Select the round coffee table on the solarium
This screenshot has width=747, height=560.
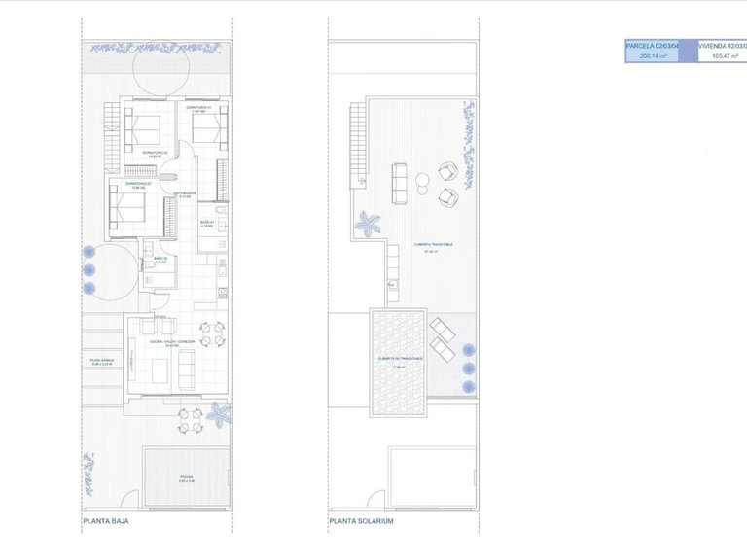[423, 179]
